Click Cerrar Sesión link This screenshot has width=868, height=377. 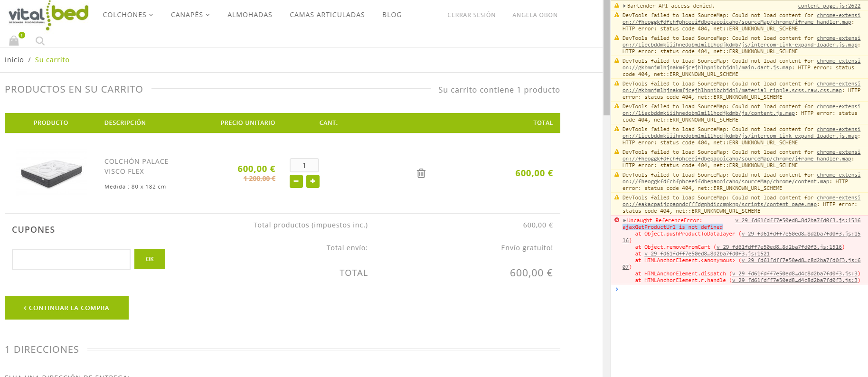click(471, 15)
